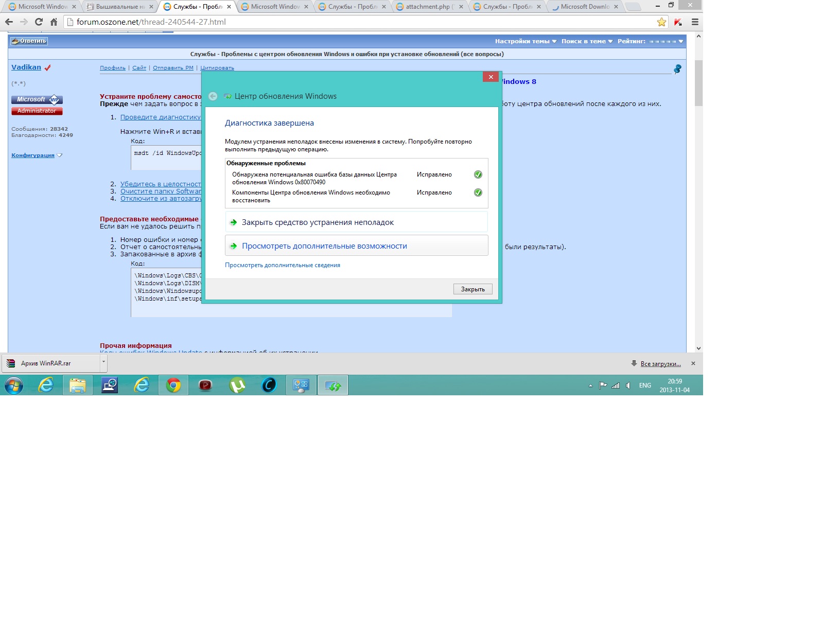Open Vadikan's user name link
This screenshot has width=840, height=630.
click(26, 67)
